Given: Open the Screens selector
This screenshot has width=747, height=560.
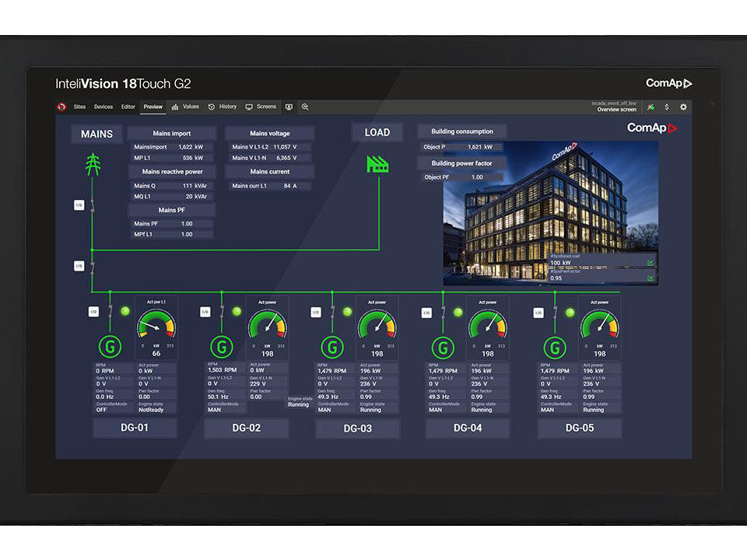Looking at the screenshot, I should point(261,107).
